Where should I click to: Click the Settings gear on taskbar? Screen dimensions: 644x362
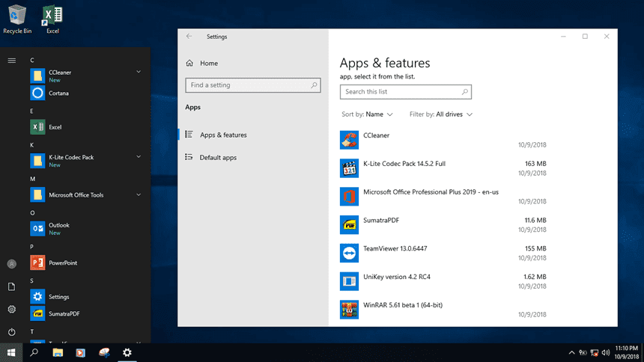click(127, 352)
